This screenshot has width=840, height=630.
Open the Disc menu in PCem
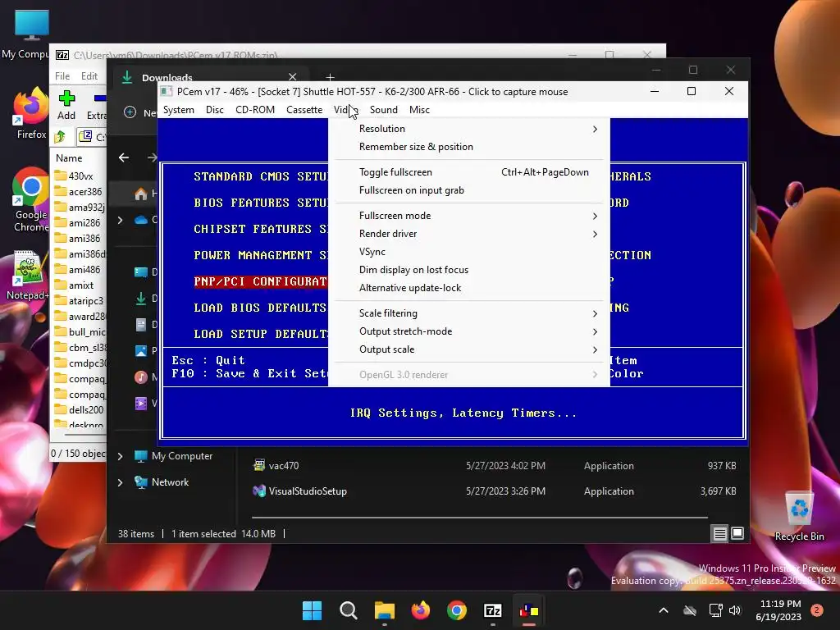(x=214, y=110)
